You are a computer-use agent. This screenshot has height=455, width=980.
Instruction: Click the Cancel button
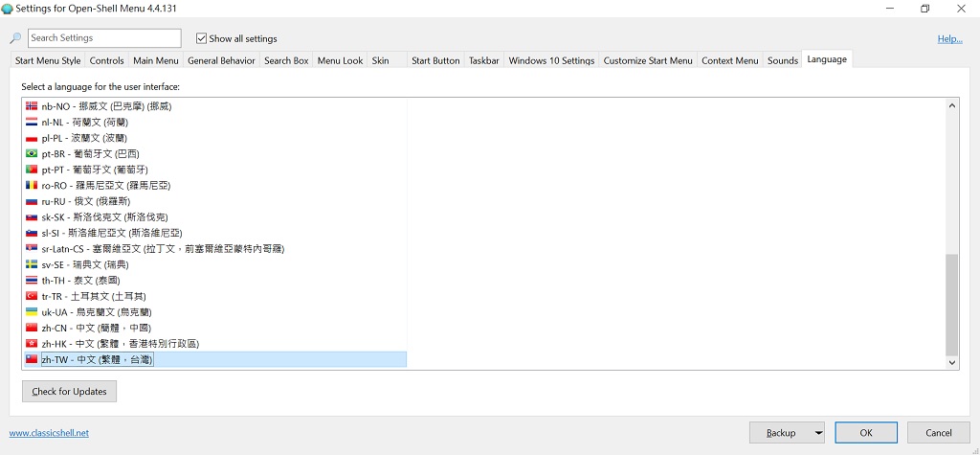(939, 432)
